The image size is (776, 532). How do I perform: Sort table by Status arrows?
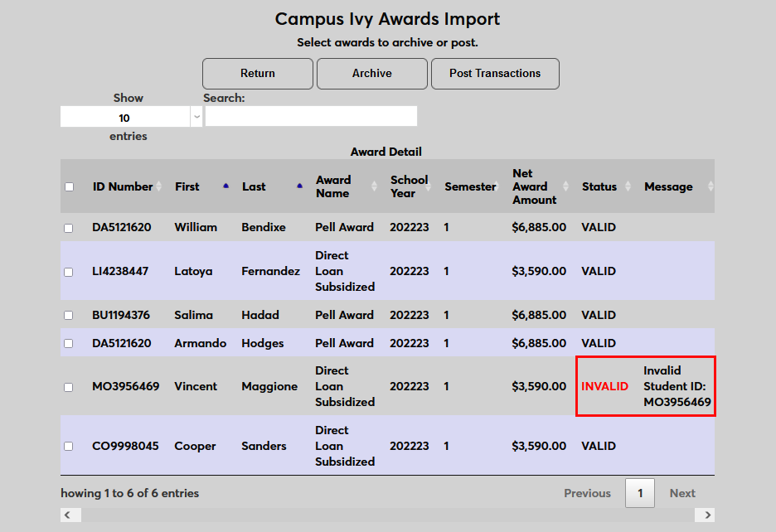(x=628, y=187)
